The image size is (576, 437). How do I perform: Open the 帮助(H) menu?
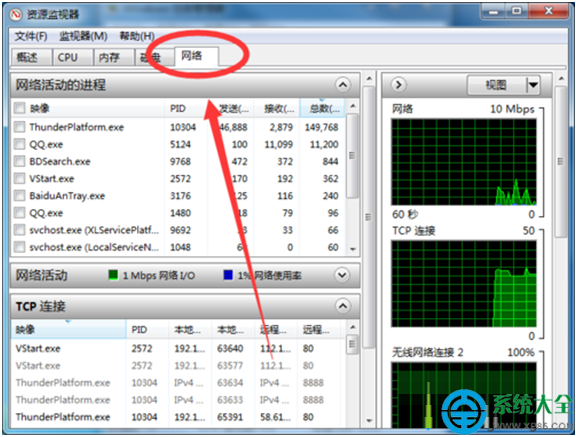[x=137, y=36]
